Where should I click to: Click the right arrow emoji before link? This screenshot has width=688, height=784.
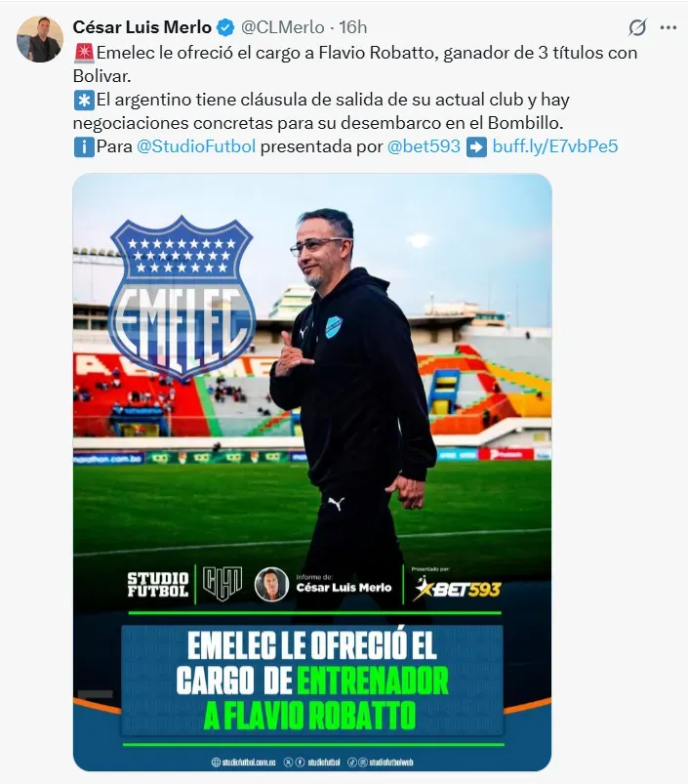tap(476, 147)
